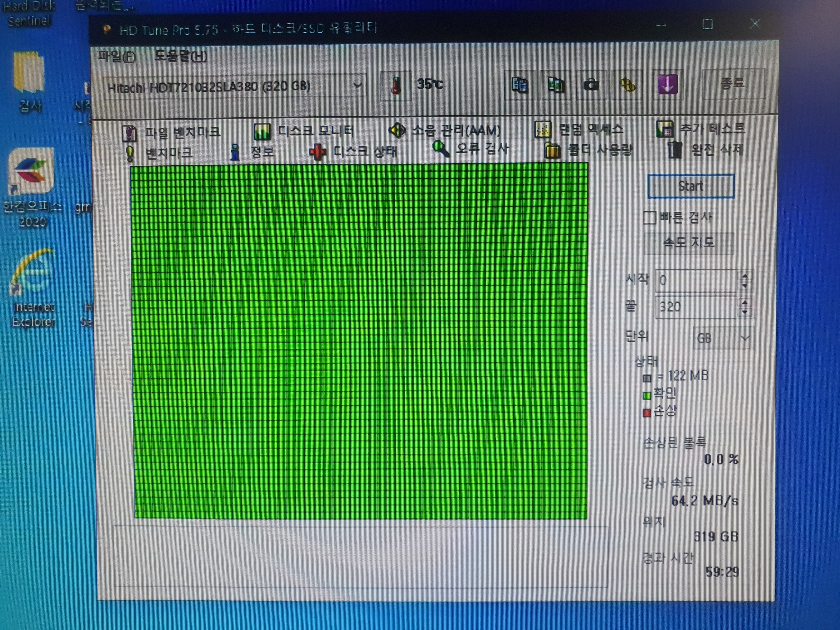
Task: Open the Hitachi HDT721032SLA380 drive dropdown
Action: point(235,87)
